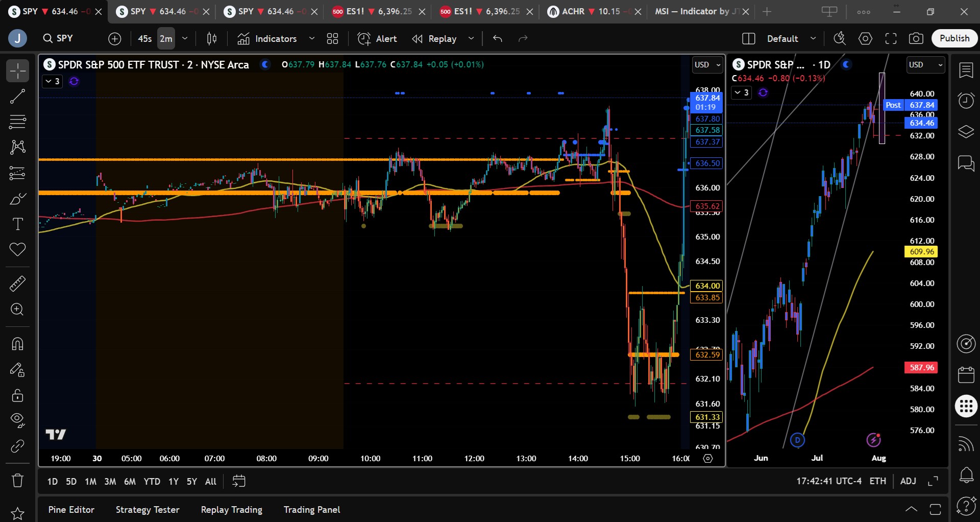The height and width of the screenshot is (522, 980).
Task: Expand the time interval dropdown
Action: click(185, 38)
